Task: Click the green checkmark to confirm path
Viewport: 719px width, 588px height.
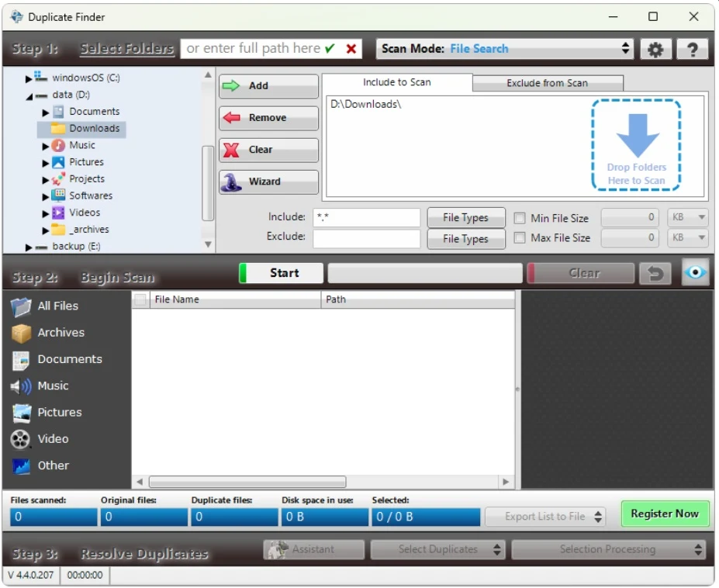Action: [330, 49]
